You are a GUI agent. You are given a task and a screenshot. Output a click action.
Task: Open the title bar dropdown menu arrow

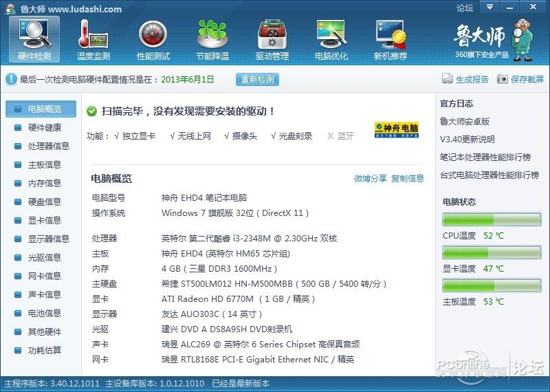[489, 7]
